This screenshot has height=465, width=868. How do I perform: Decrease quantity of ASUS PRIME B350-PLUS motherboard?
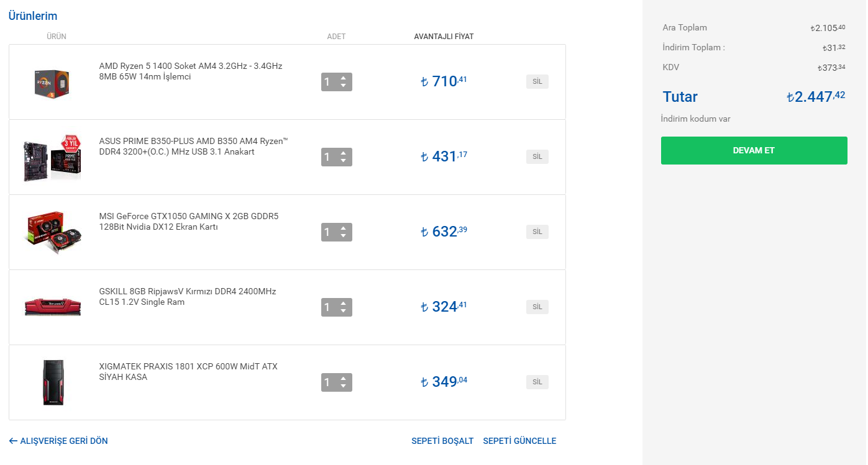(344, 161)
